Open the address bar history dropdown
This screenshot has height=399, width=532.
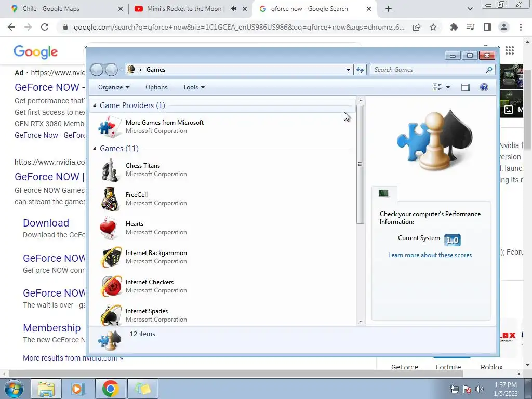pyautogui.click(x=348, y=70)
